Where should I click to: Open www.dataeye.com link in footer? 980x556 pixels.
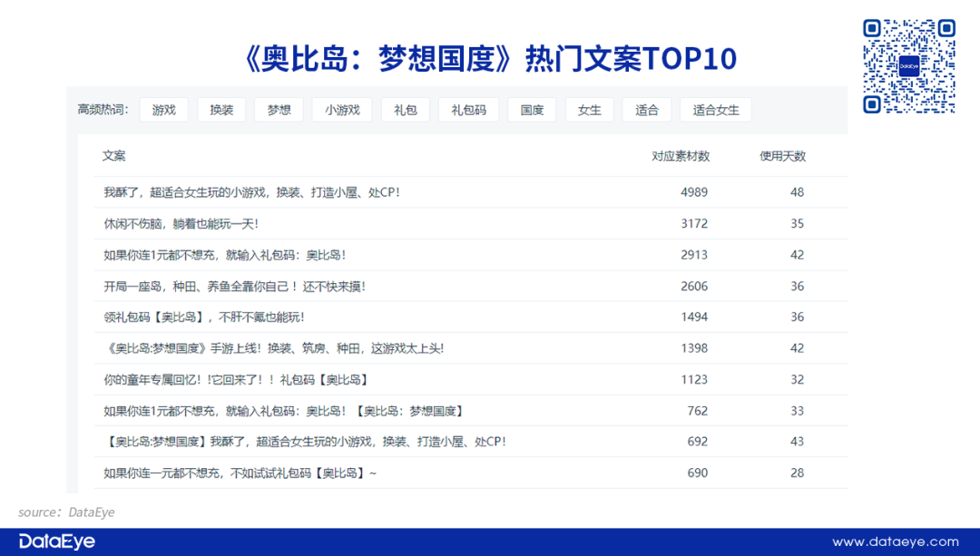(x=895, y=541)
